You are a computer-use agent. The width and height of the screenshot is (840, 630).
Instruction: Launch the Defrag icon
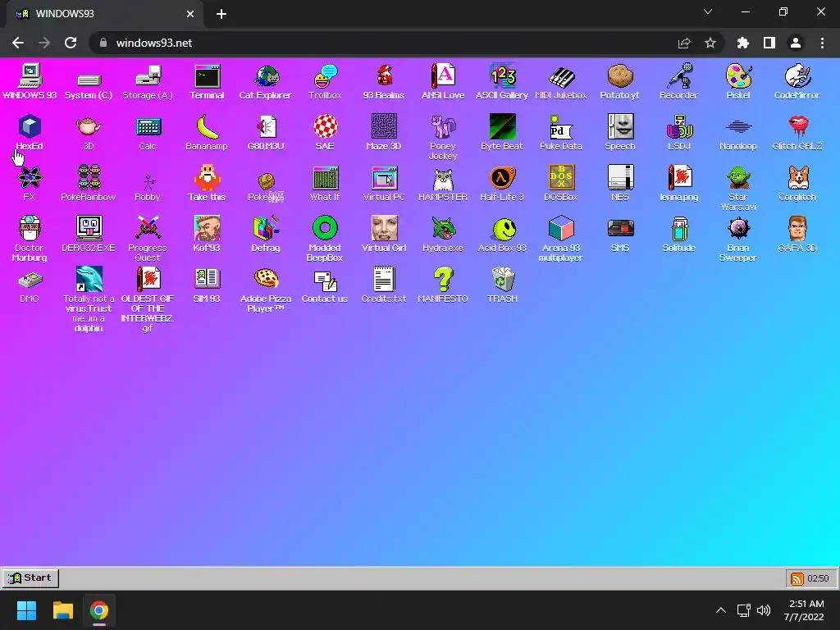pos(266,234)
